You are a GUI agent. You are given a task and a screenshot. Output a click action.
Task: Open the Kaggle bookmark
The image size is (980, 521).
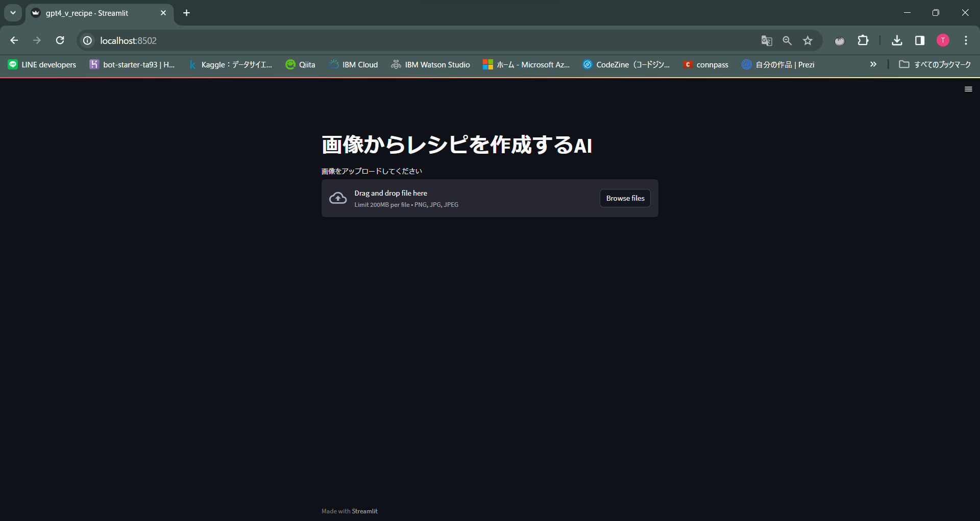tap(230, 64)
